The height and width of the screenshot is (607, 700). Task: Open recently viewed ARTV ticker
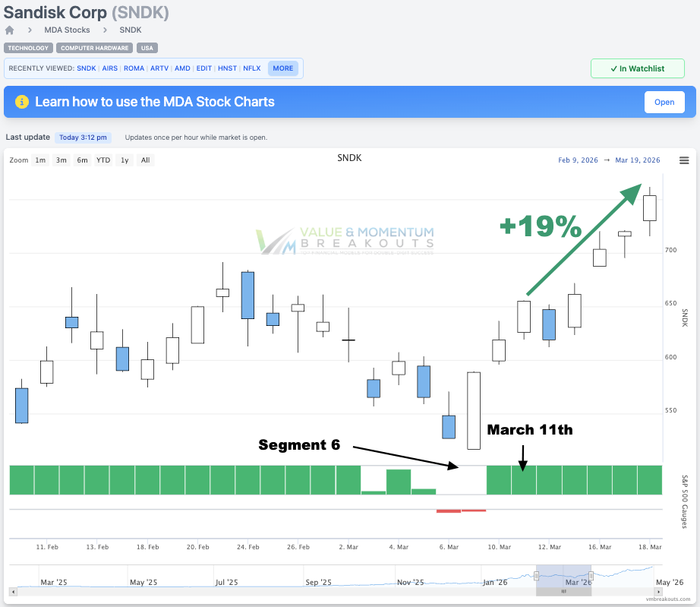159,68
